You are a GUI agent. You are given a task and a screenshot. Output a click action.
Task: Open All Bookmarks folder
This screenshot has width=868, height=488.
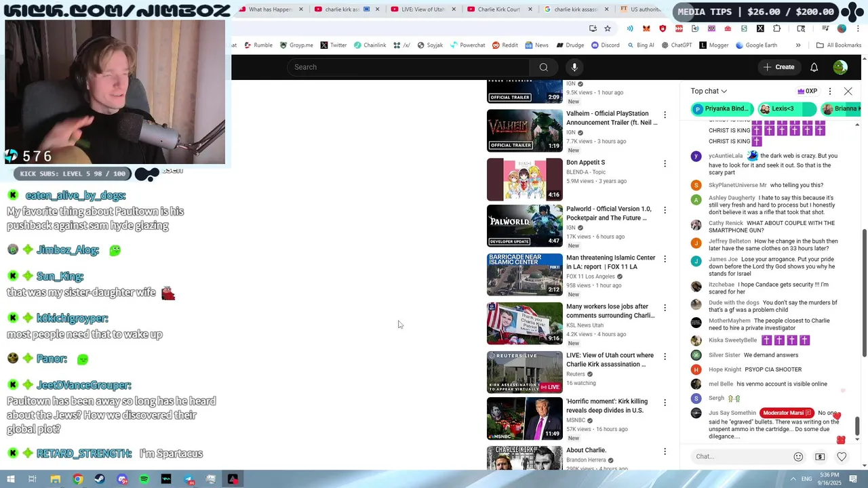click(x=839, y=45)
